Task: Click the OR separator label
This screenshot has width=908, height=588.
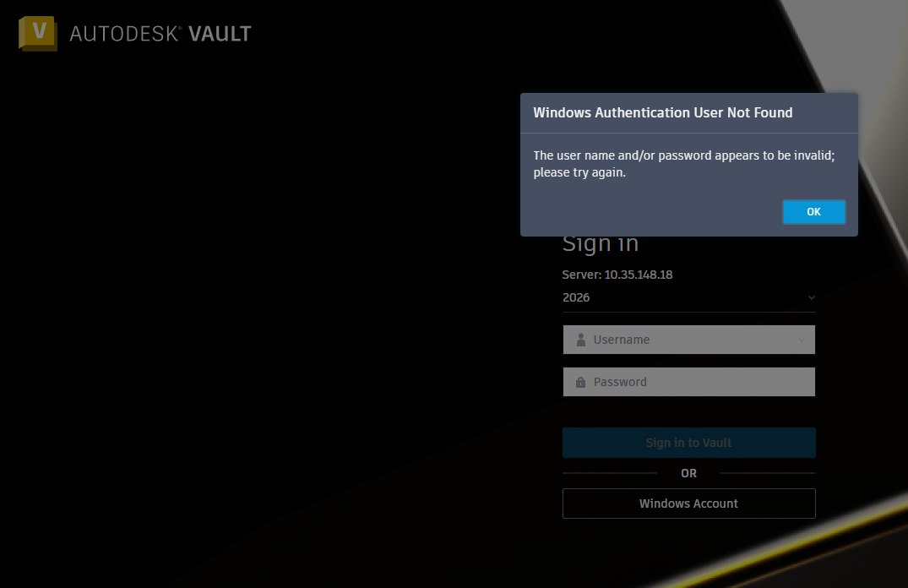Action: (x=688, y=473)
